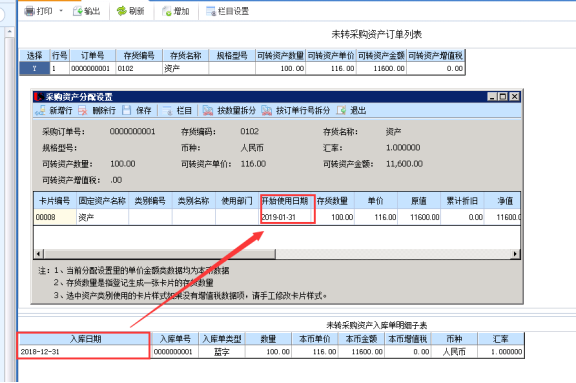This screenshot has height=383, width=576.
Task: Click the Add (增加) toolbar button
Action: point(176,11)
